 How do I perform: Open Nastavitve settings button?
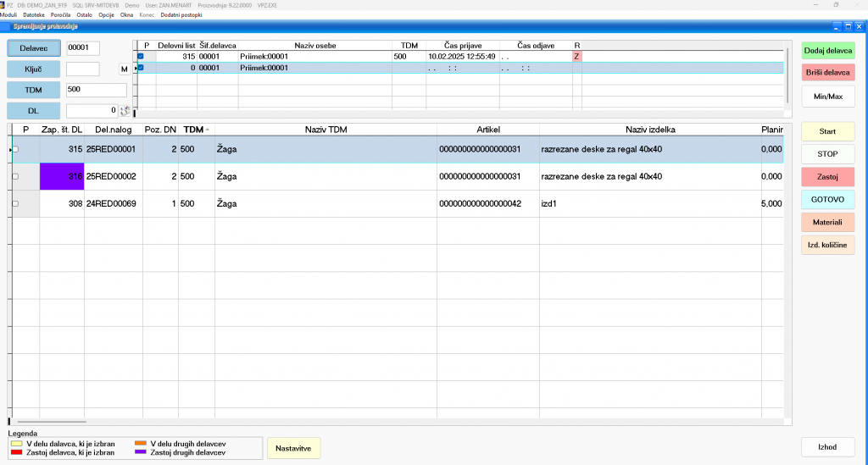(293, 447)
